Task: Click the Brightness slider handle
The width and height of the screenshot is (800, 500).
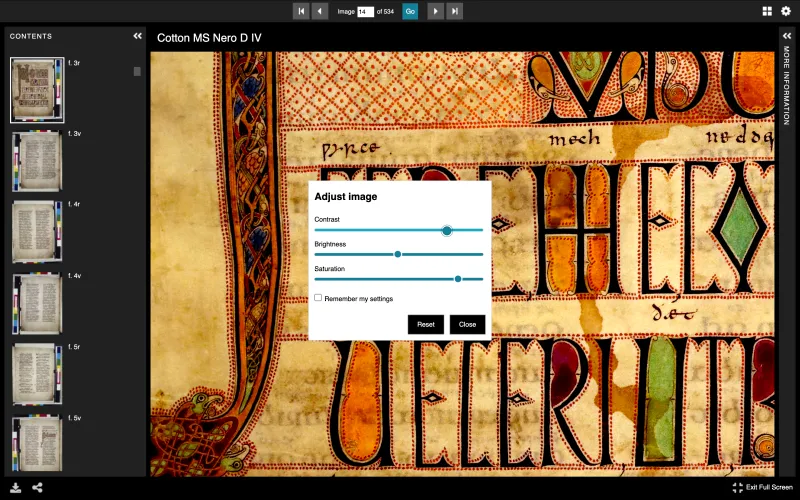Action: 397,254
